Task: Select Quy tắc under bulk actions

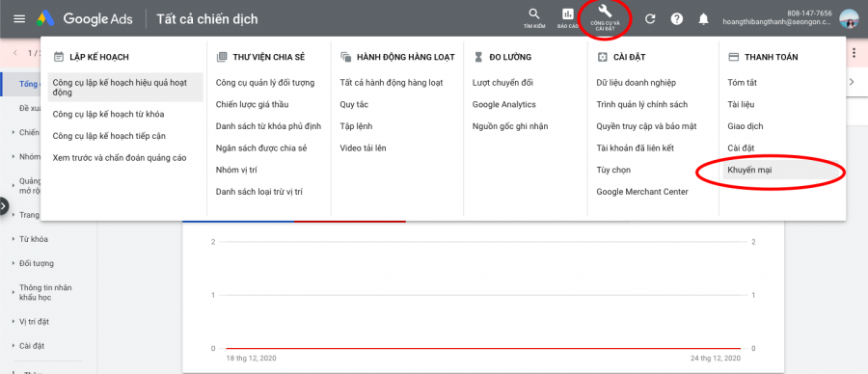Action: [354, 104]
